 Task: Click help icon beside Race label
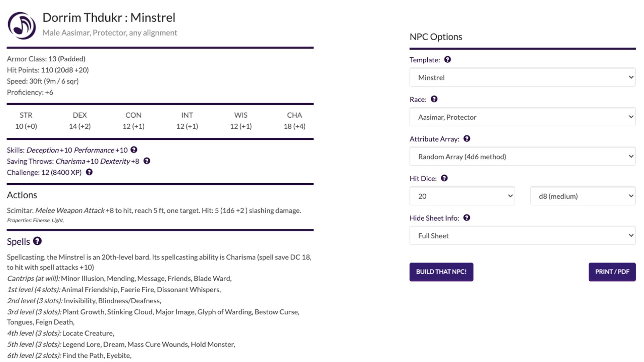pyautogui.click(x=434, y=99)
